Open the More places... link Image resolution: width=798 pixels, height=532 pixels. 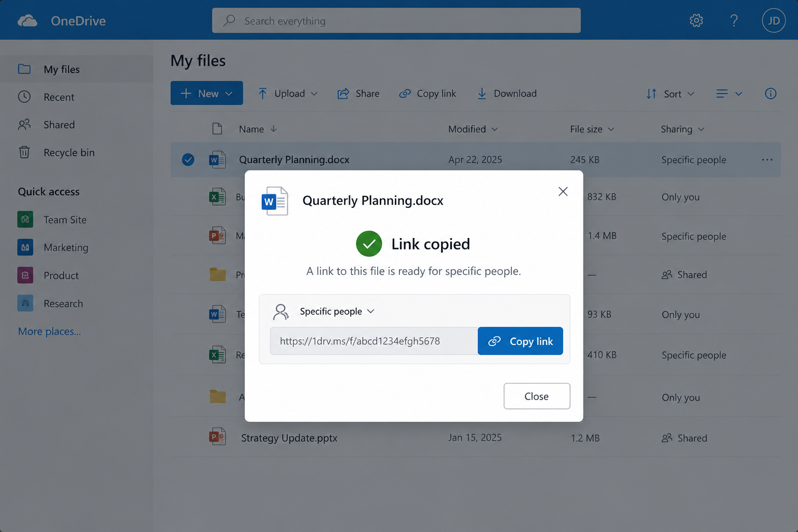point(49,331)
